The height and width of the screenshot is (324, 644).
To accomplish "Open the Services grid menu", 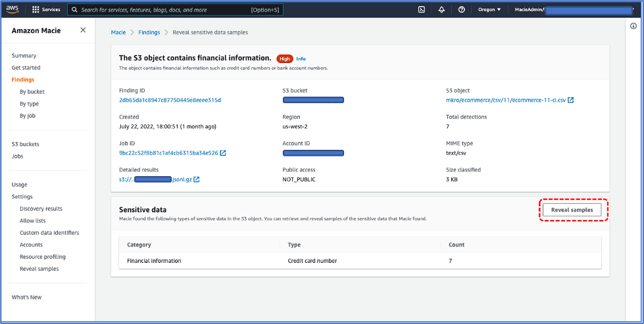I will [46, 9].
